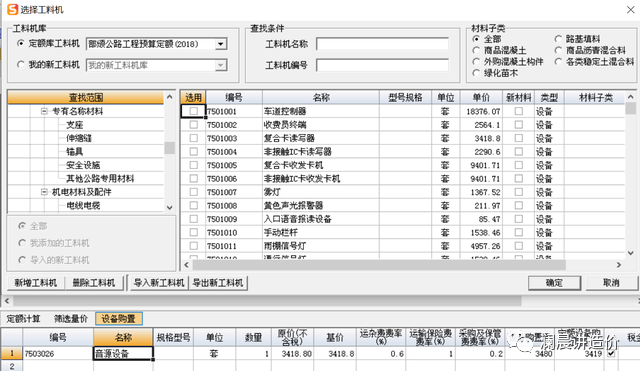This screenshot has height=371, width=640.
Task: Click the tree panel scroll-up arrow
Action: pyautogui.click(x=170, y=97)
